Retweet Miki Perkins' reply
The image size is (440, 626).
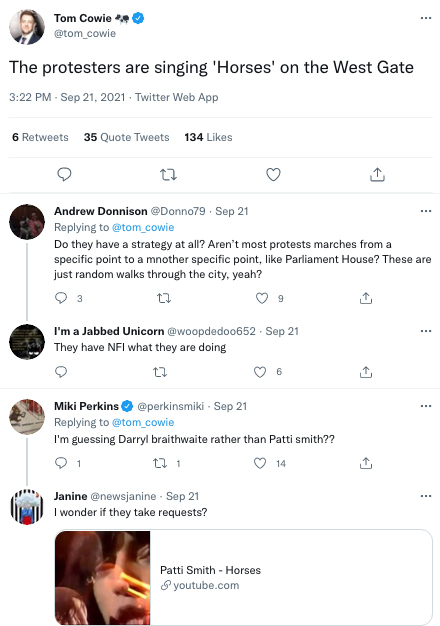160,463
